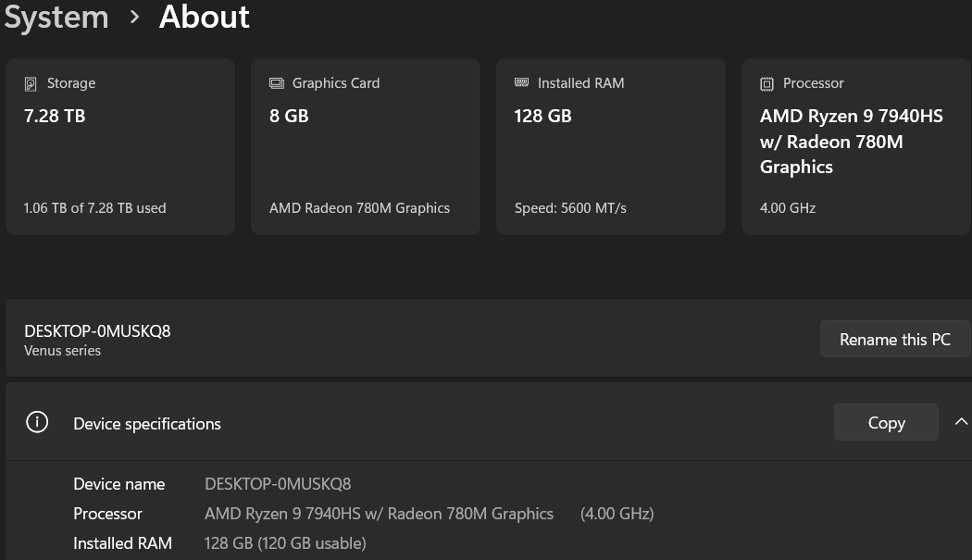Click the About page title
972x560 pixels.
pos(205,17)
